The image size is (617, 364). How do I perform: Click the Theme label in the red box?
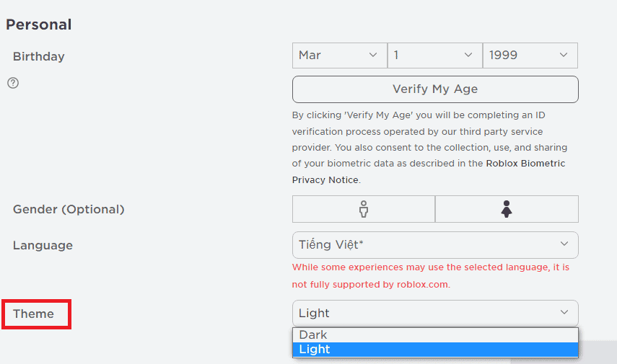tap(33, 314)
